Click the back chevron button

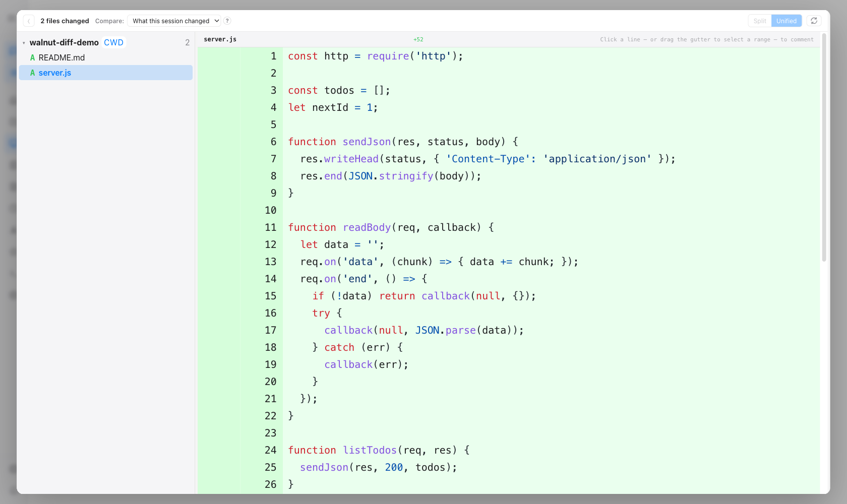click(x=29, y=21)
